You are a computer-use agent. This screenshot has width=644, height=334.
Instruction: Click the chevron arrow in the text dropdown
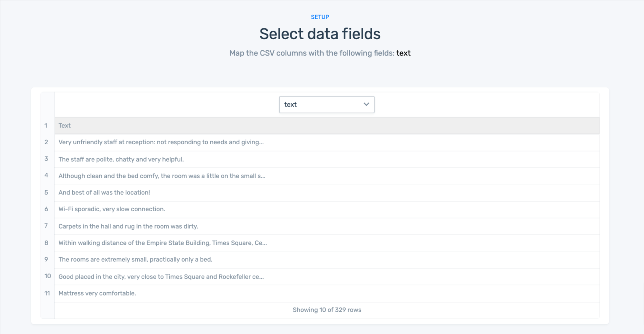click(x=366, y=104)
